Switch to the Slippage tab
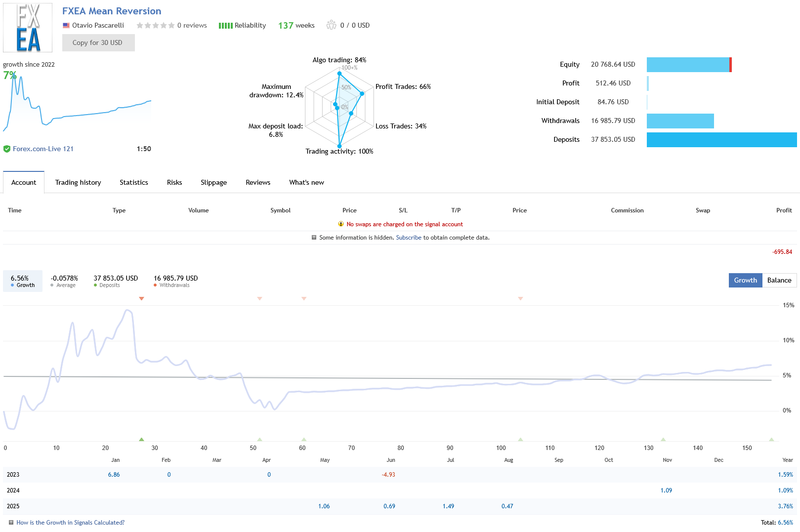The image size is (800, 532). [214, 182]
